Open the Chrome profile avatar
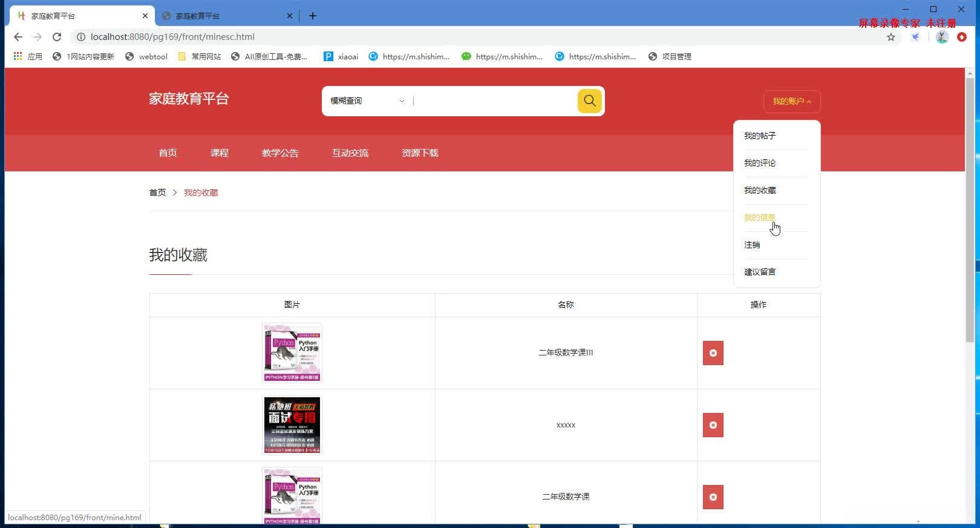The width and height of the screenshot is (980, 528). click(942, 37)
